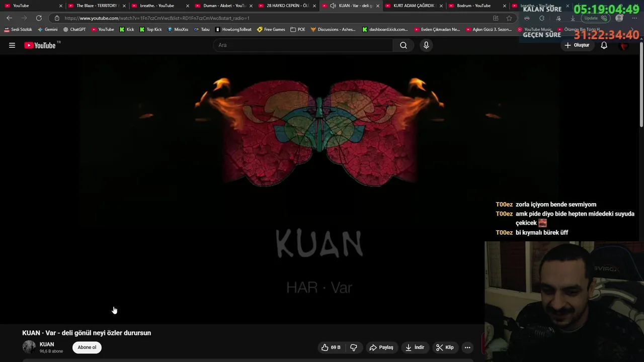
Task: Focus the YouTube 'Ara' search field
Action: pos(303,45)
